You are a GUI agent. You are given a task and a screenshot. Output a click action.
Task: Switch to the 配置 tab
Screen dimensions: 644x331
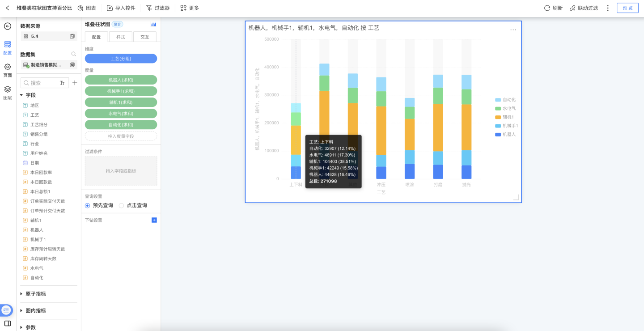pos(97,37)
